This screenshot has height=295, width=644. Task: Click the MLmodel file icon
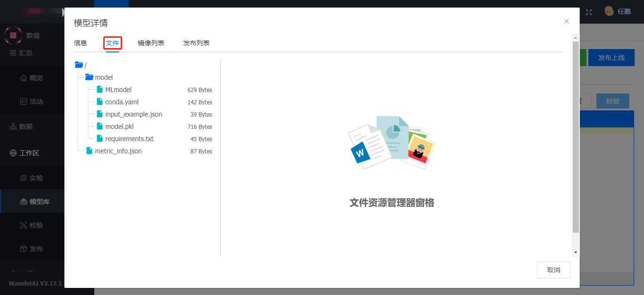click(x=99, y=89)
